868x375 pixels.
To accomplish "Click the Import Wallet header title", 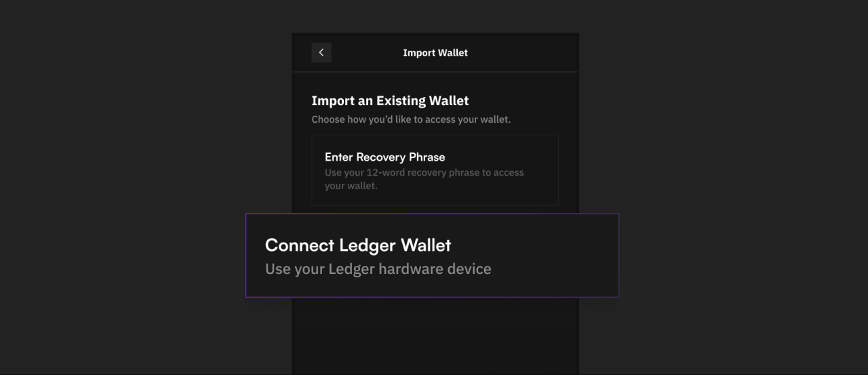I will (435, 53).
